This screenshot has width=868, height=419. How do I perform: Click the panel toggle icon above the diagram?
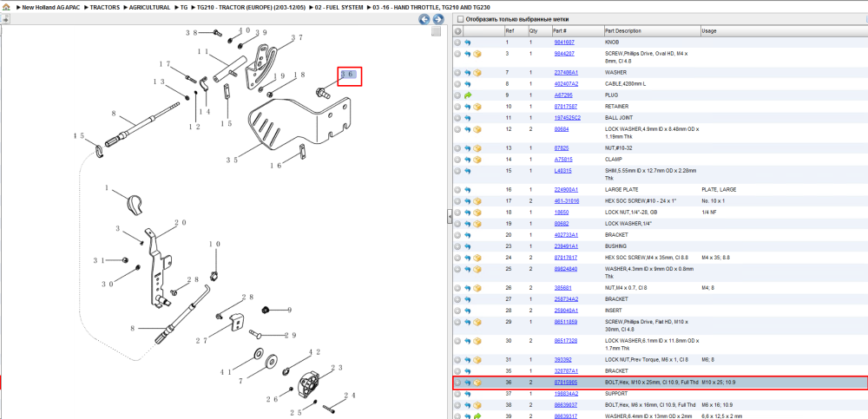(x=4, y=19)
